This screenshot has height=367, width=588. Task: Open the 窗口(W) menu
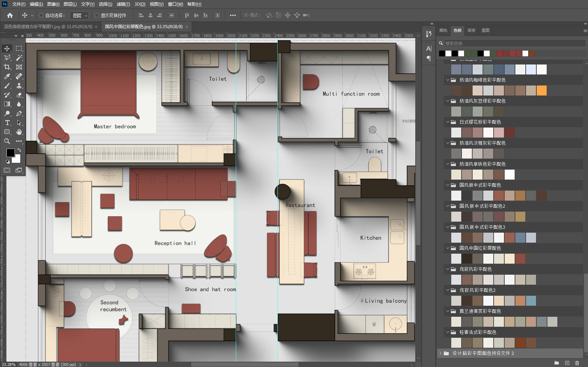point(176,4)
